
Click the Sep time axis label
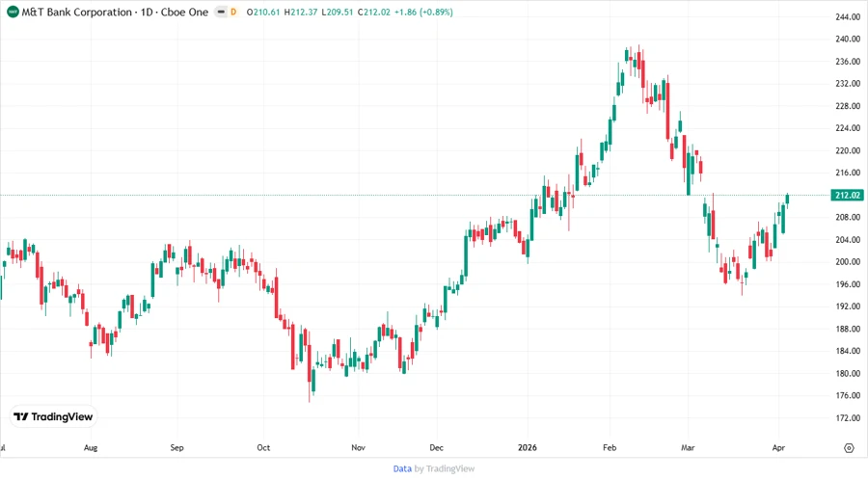pos(176,448)
